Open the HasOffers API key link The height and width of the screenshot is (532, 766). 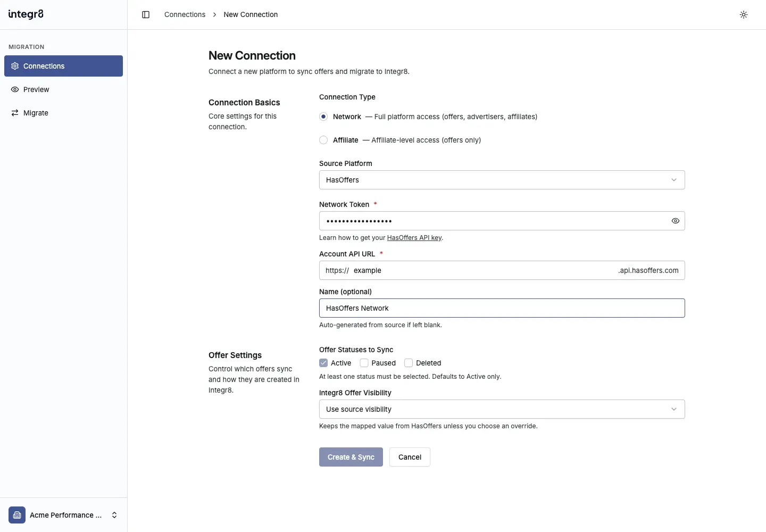[x=414, y=238]
